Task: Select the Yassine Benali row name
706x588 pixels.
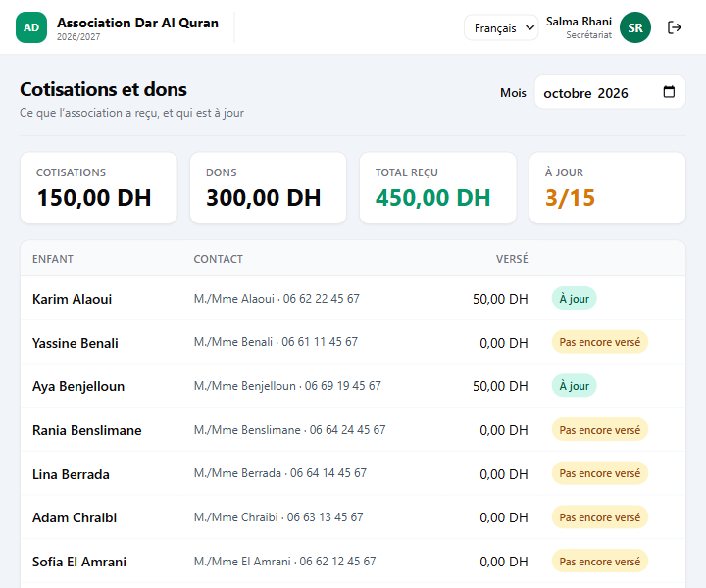Action: [x=76, y=343]
